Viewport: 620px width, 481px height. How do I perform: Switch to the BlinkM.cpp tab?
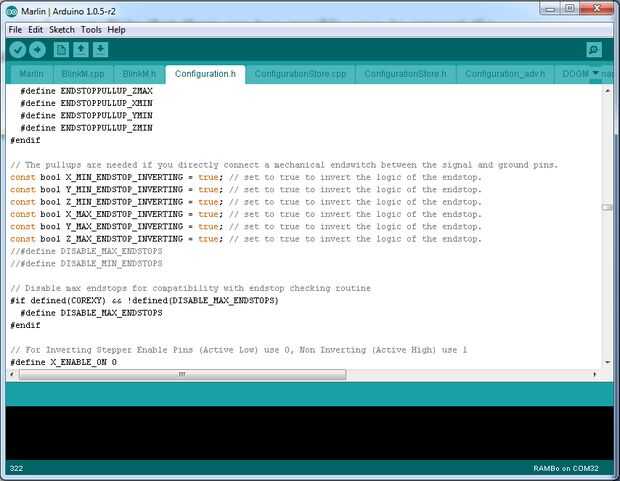coord(83,74)
